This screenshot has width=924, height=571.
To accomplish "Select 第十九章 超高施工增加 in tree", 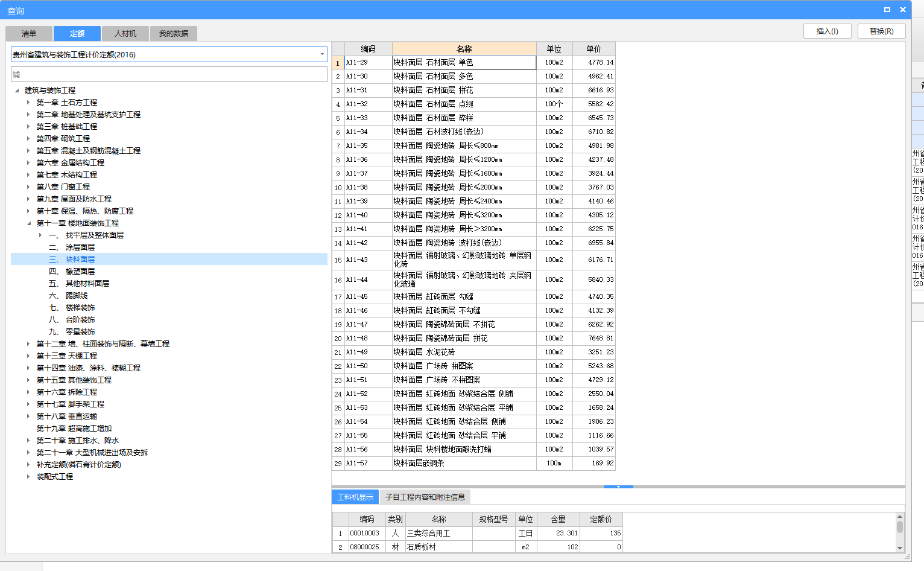I will [x=74, y=429].
